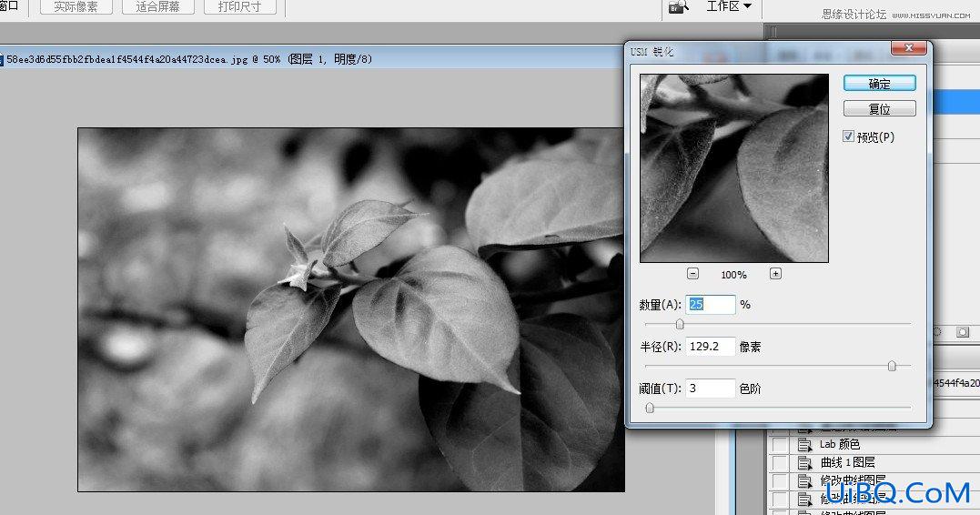
Task: Select the Lab 颜色 history state
Action: coord(840,445)
